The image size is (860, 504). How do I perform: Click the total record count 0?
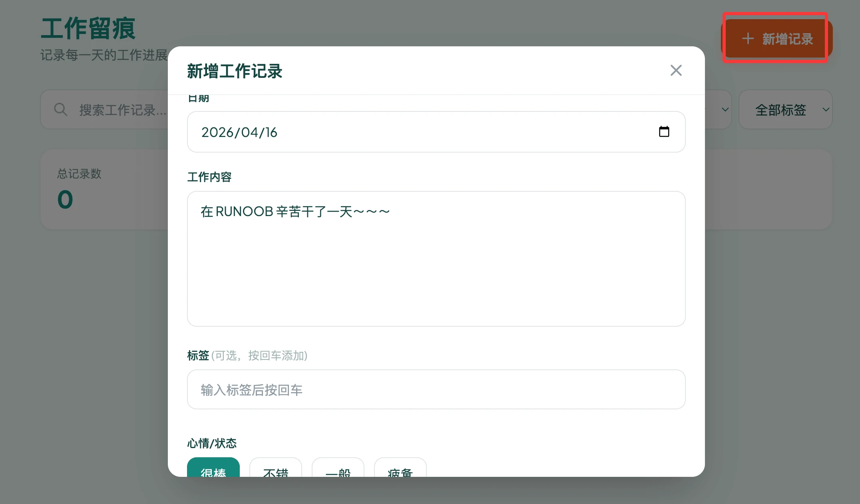pyautogui.click(x=65, y=199)
